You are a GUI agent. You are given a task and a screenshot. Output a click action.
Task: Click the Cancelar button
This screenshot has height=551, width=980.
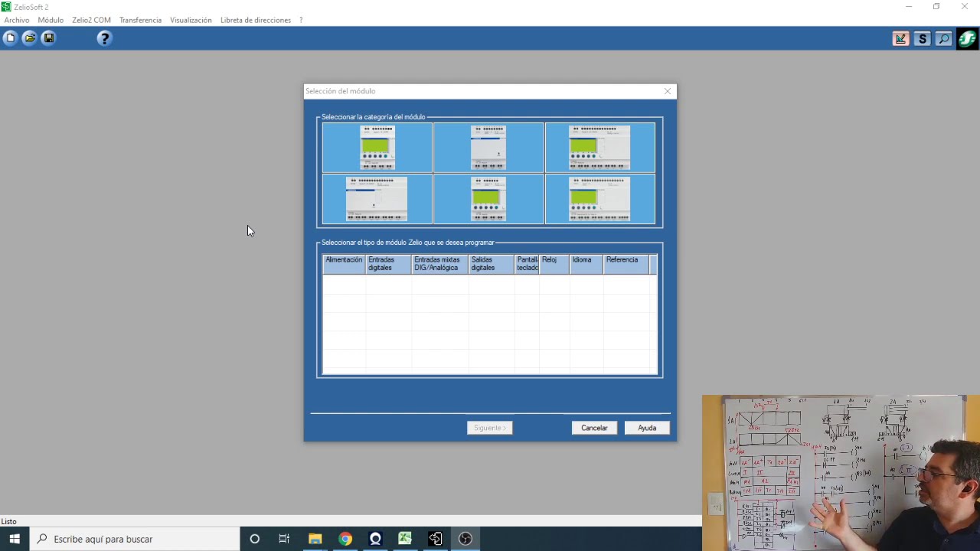[594, 428]
